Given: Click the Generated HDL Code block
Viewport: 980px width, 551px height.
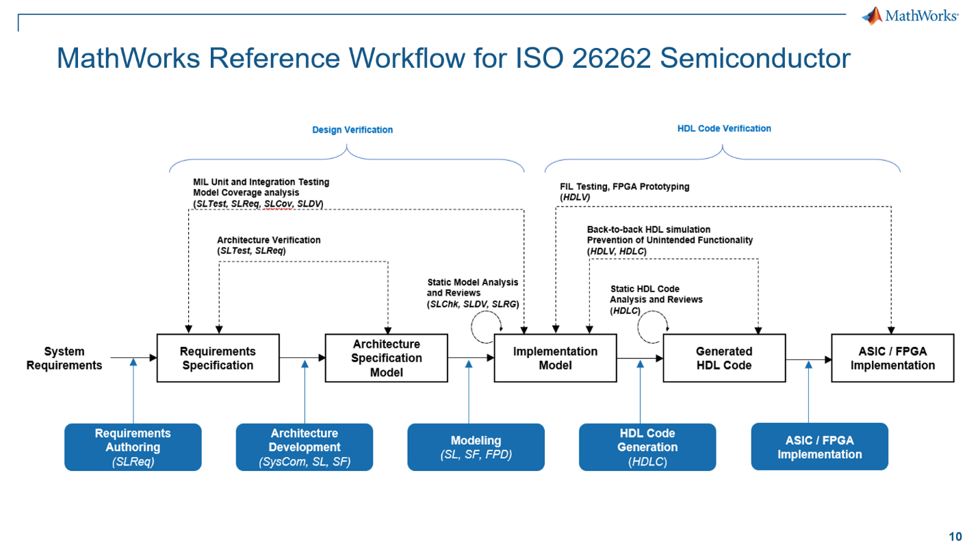Looking at the screenshot, I should (723, 358).
